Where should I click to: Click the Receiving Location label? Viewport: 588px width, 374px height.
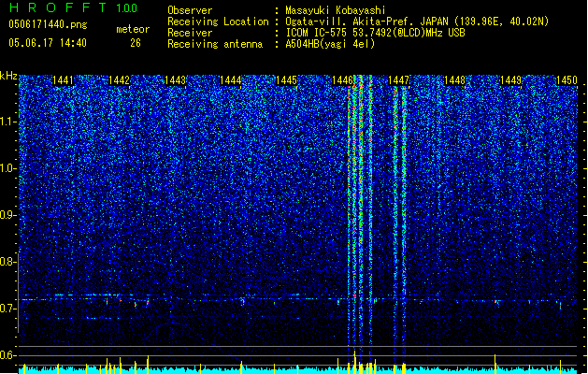(218, 22)
